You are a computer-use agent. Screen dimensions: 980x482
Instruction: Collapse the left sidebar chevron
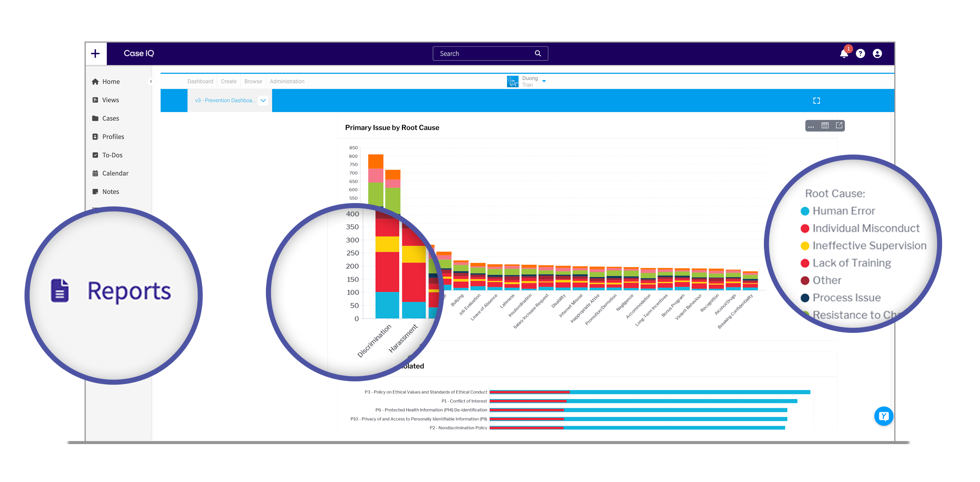pyautogui.click(x=151, y=82)
